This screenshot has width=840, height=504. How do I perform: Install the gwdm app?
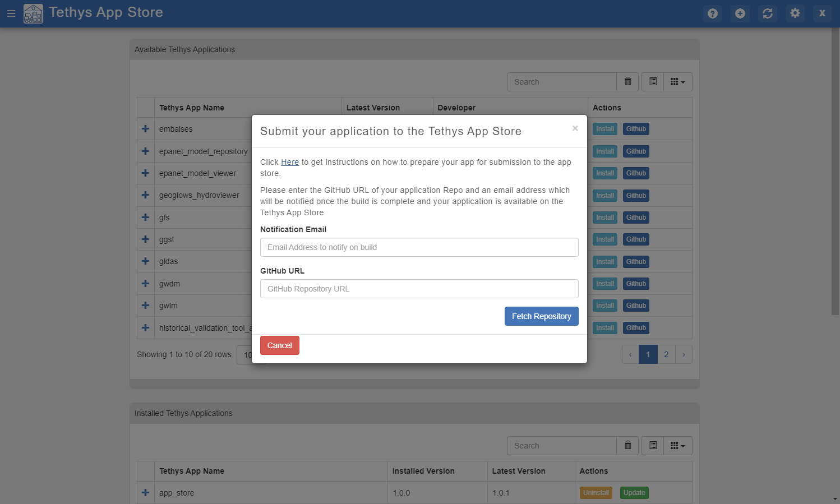point(605,284)
